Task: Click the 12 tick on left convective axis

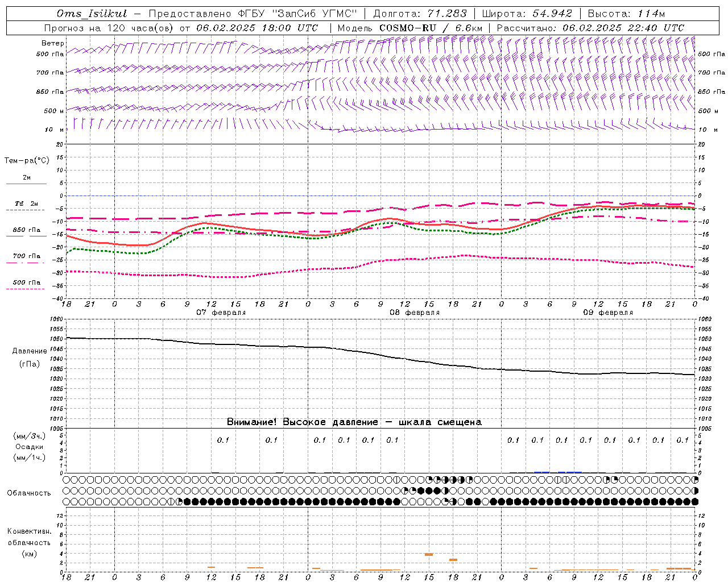Action: [x=61, y=516]
